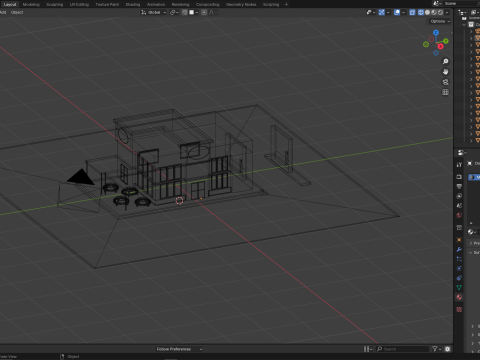This screenshot has width=480, height=360.
Task: Open the Object menu in viewport header
Action: click(17, 12)
